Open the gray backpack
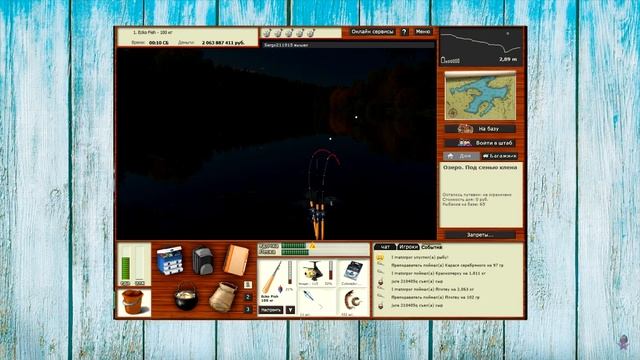Viewport: 640px width, 360px height. (x=202, y=260)
